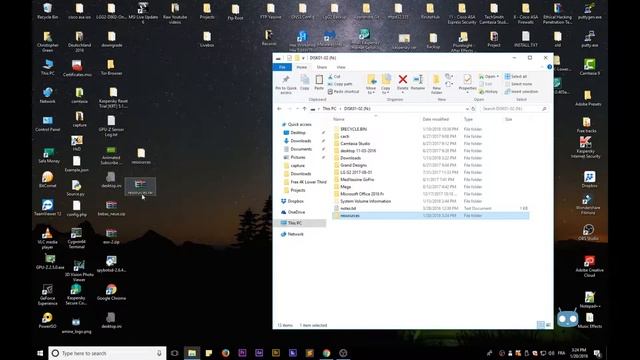Click Paste shortcut in the ribbon
This screenshot has width=640, height=360.
coord(344,91)
